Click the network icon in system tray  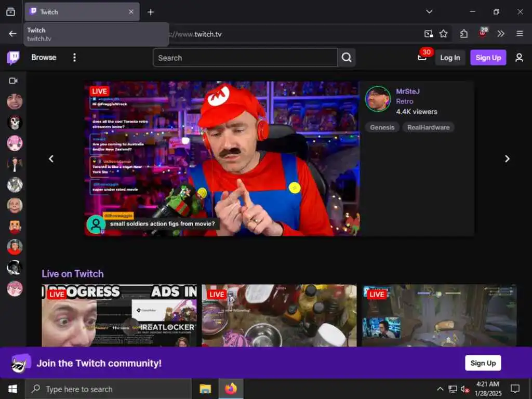[453, 389]
